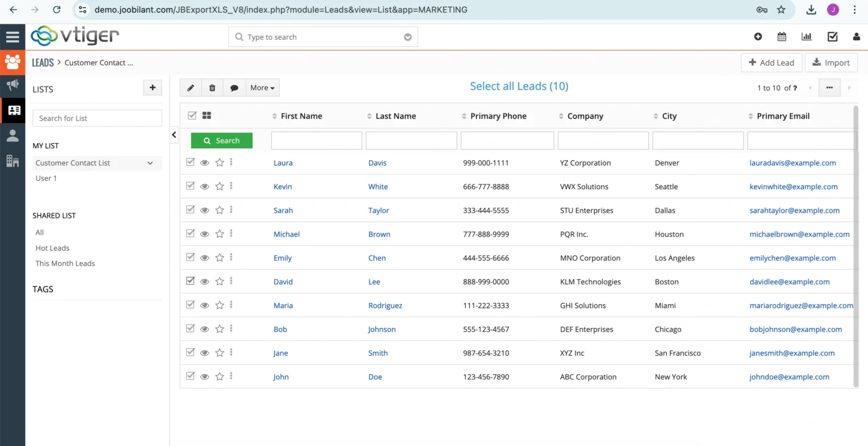The image size is (868, 446).
Task: Click the Delete trash icon above the list
Action: (x=212, y=88)
